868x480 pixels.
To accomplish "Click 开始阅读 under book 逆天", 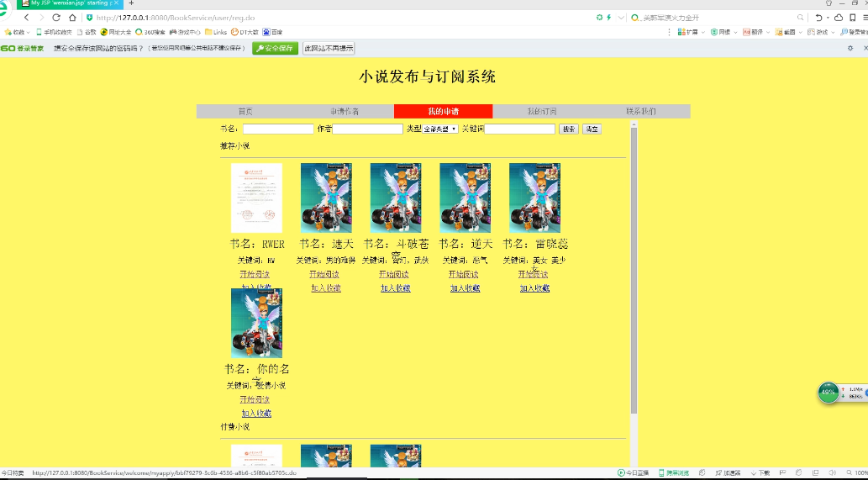I will point(463,275).
